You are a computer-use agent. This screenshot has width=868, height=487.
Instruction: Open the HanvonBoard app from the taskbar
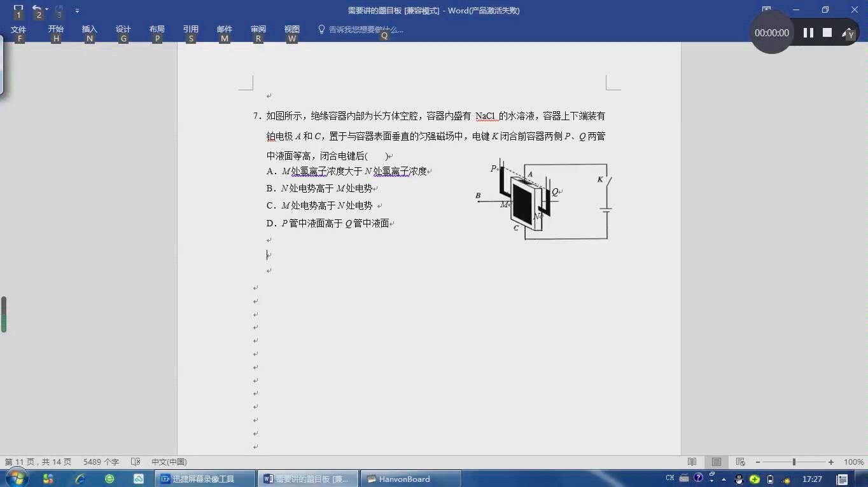pos(410,477)
